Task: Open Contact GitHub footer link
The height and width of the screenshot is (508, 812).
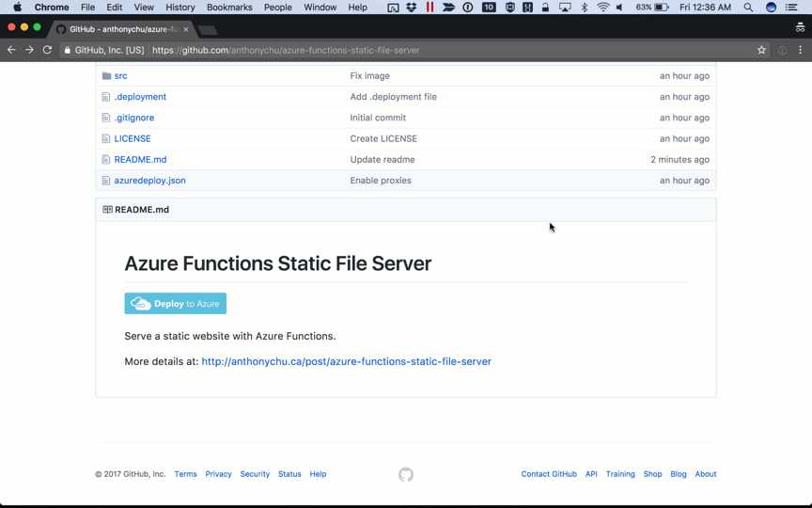Action: (x=549, y=474)
